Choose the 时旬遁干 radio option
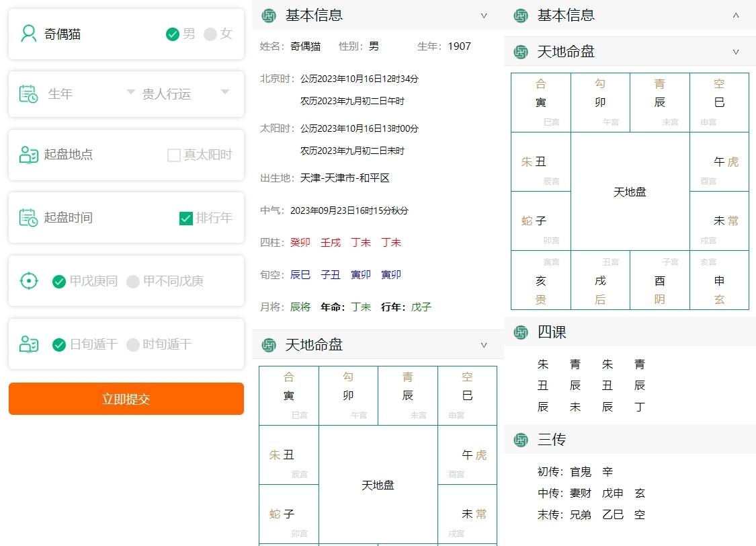The height and width of the screenshot is (546, 756). click(x=133, y=344)
